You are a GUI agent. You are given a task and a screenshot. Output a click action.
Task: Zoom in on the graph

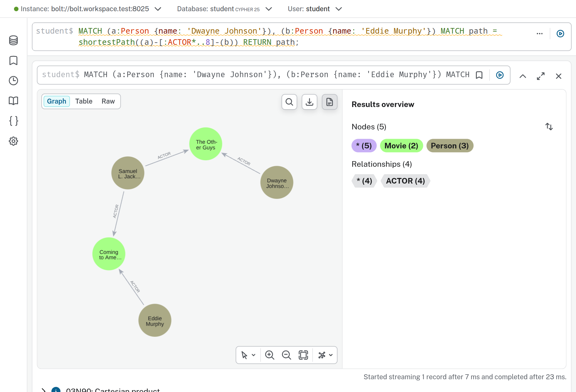point(270,355)
